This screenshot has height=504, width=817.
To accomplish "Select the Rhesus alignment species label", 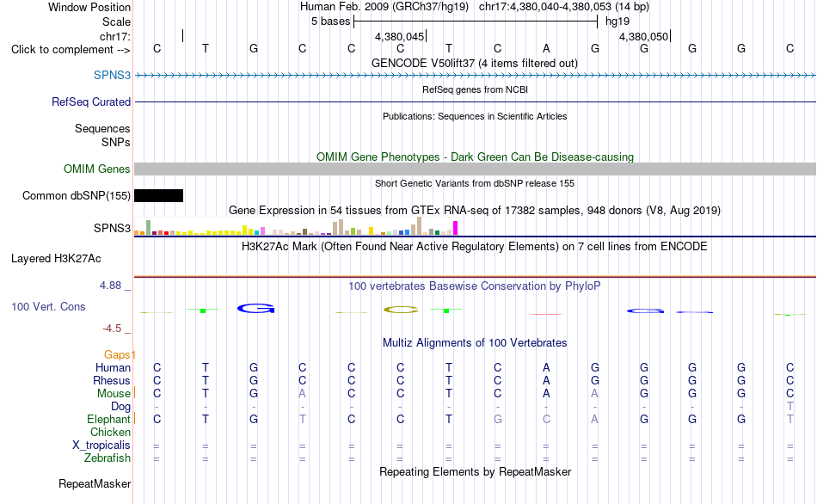I will (112, 380).
